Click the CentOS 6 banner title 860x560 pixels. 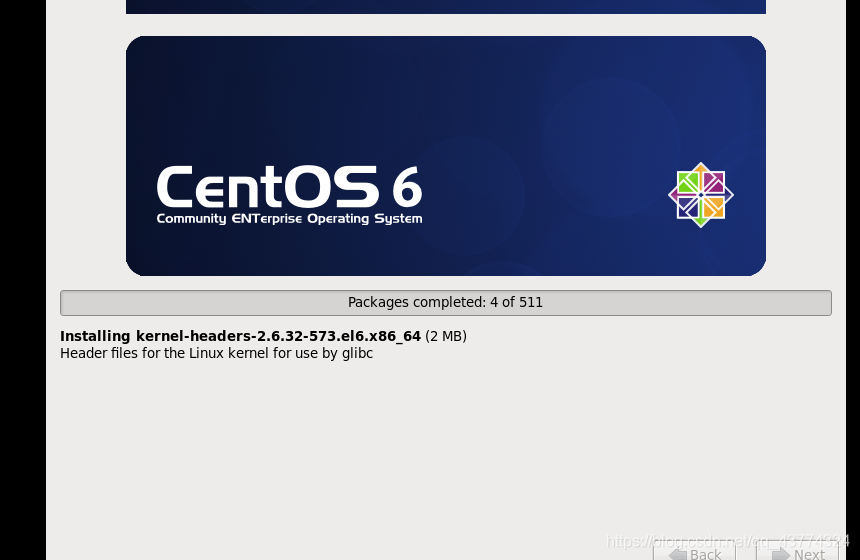(x=289, y=187)
